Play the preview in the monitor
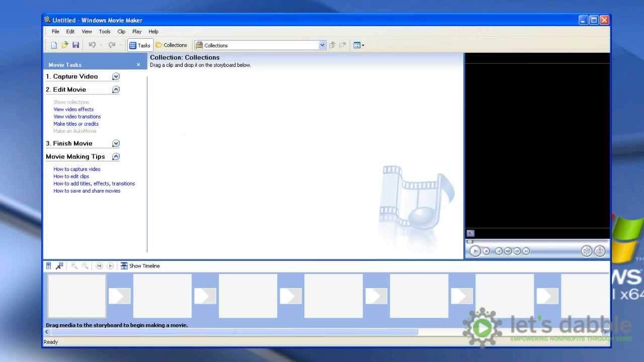Image resolution: width=644 pixels, height=362 pixels. pyautogui.click(x=475, y=251)
